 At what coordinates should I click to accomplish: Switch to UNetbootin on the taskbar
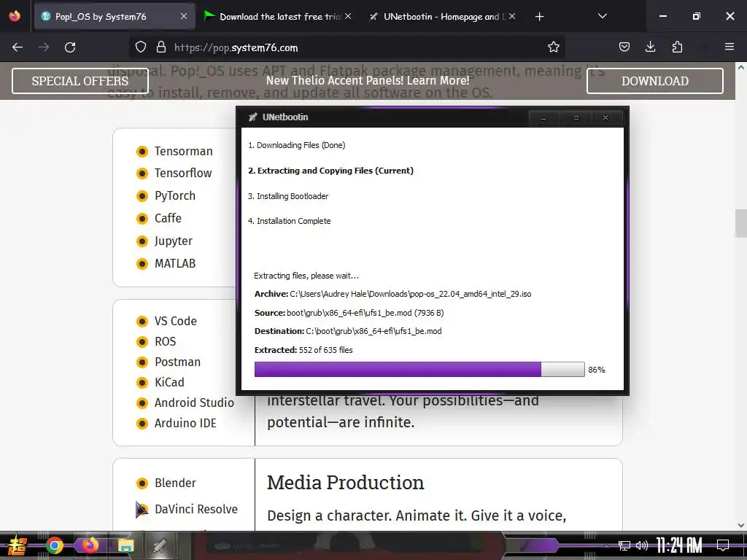coord(160,545)
